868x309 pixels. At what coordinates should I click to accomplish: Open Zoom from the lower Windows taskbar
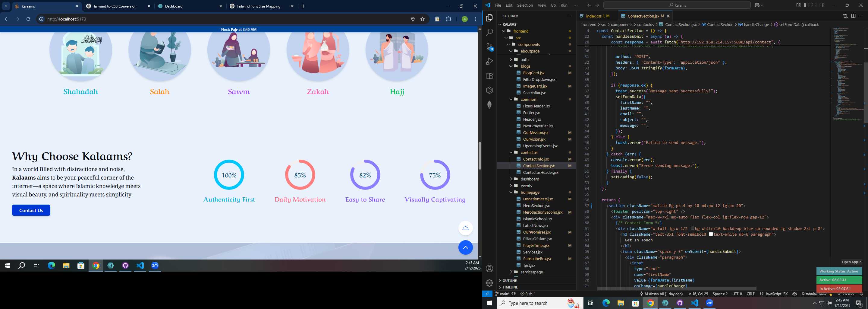(709, 303)
